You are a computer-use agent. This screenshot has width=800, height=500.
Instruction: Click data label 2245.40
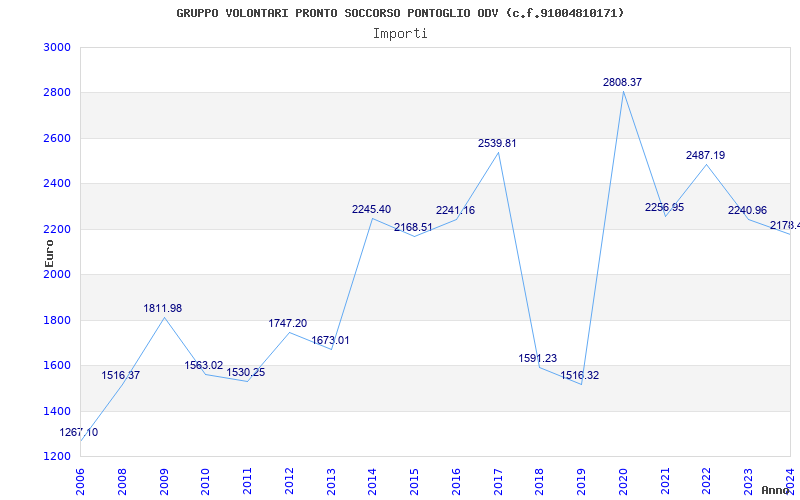click(x=371, y=210)
